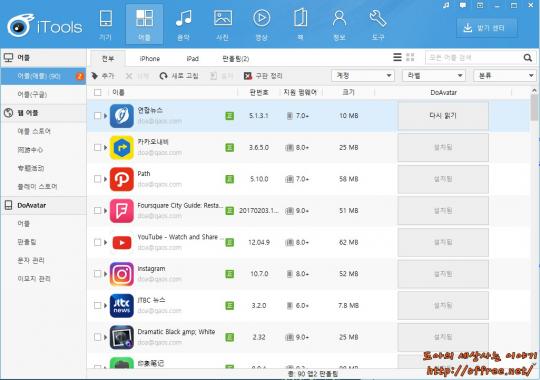Expand the Instagram row triangle

106,274
